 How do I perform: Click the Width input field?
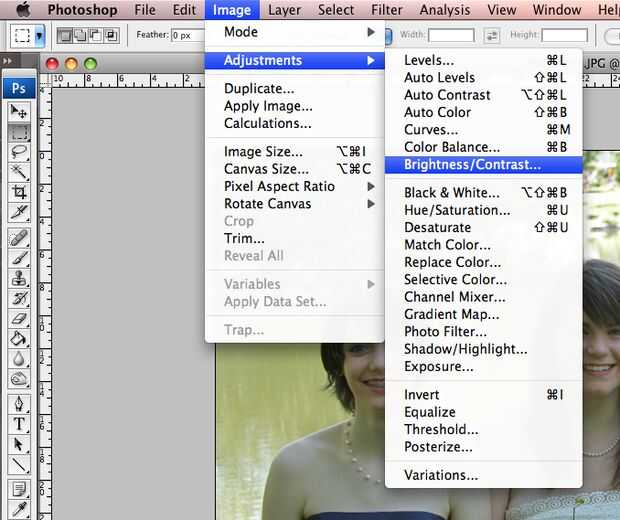451,36
